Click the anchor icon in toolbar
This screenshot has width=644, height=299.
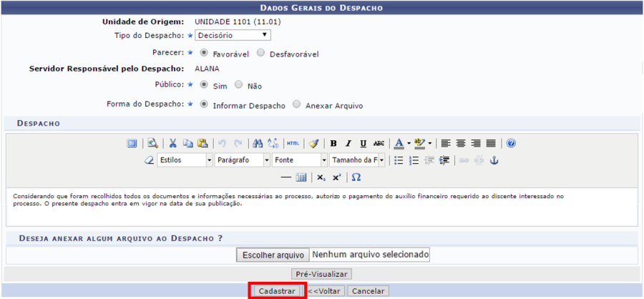(x=492, y=160)
